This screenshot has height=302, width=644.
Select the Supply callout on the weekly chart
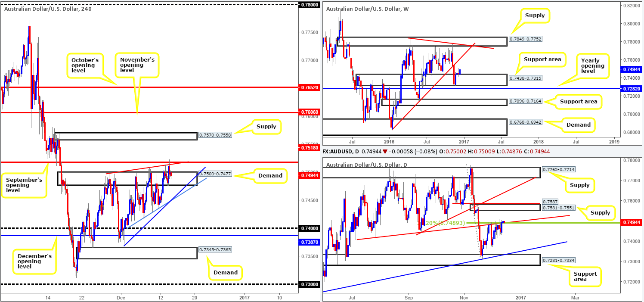(535, 15)
